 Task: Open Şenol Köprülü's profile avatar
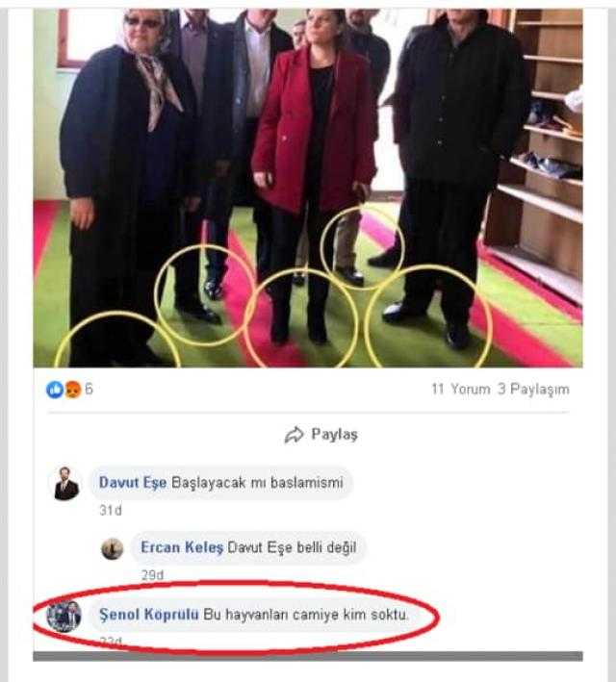pos(64,616)
